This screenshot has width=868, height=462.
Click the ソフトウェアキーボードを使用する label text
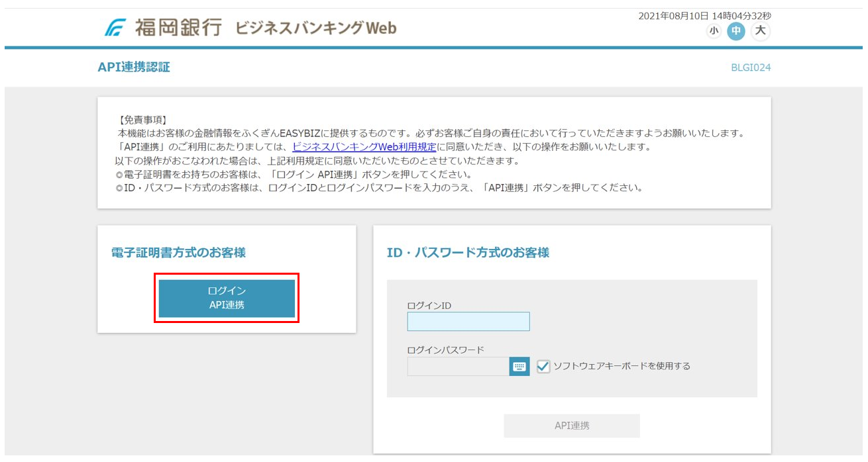(x=622, y=366)
